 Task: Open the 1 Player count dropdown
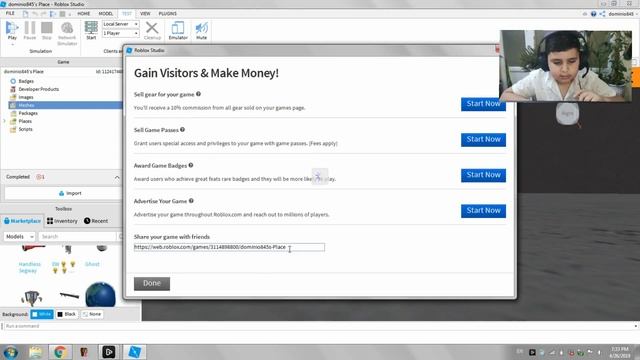tap(120, 33)
